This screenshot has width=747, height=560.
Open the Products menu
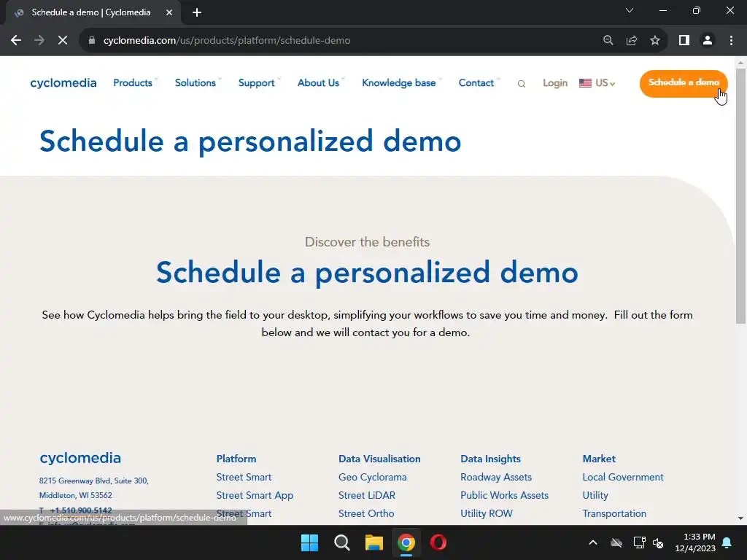(133, 83)
